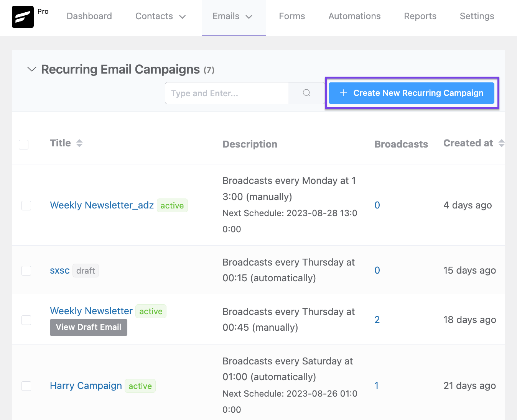Go to the Automations page
Image resolution: width=517 pixels, height=420 pixels.
354,16
